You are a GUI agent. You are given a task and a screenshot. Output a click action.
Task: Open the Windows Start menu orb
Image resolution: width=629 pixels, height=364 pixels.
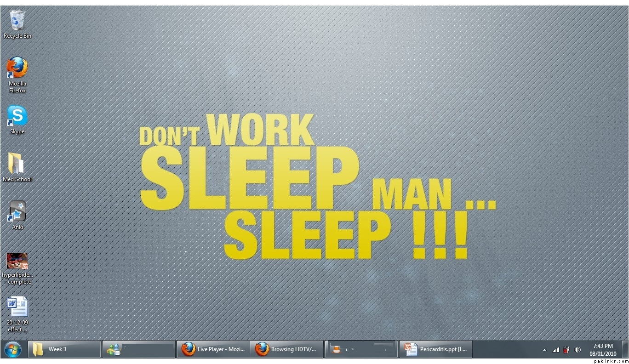(12, 349)
